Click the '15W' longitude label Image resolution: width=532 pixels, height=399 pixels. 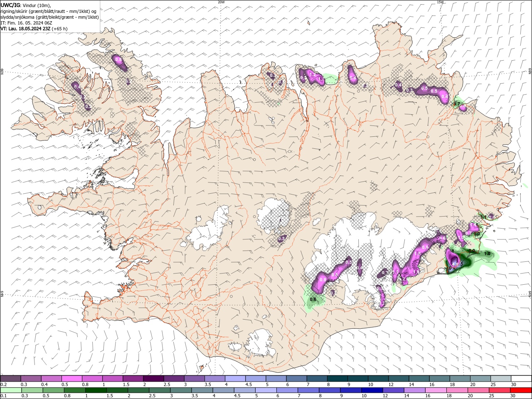point(440,2)
